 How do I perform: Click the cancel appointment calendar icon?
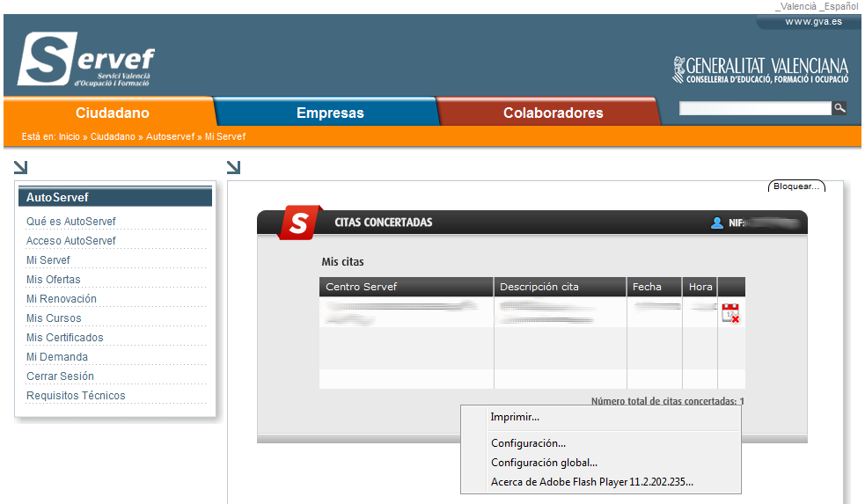pos(730,313)
